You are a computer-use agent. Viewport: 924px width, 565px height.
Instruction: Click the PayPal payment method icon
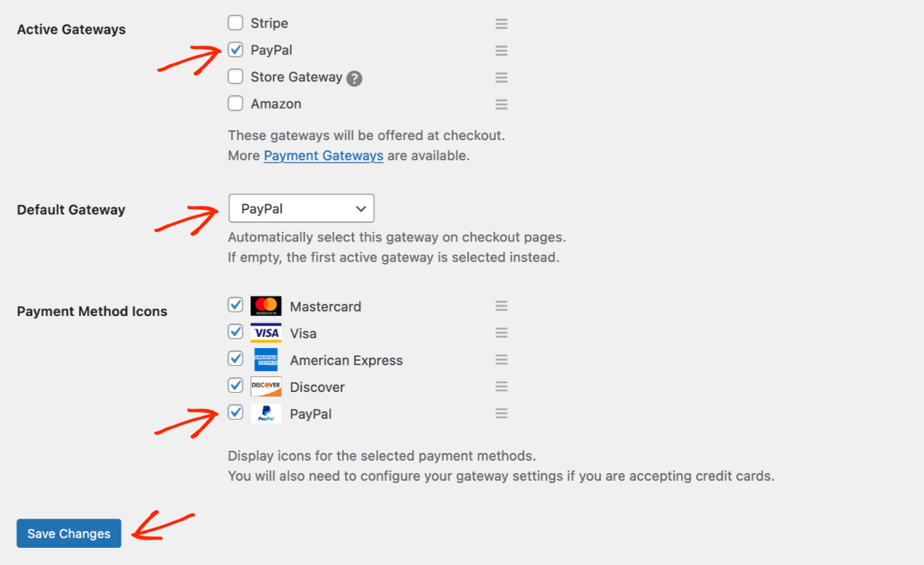(266, 412)
